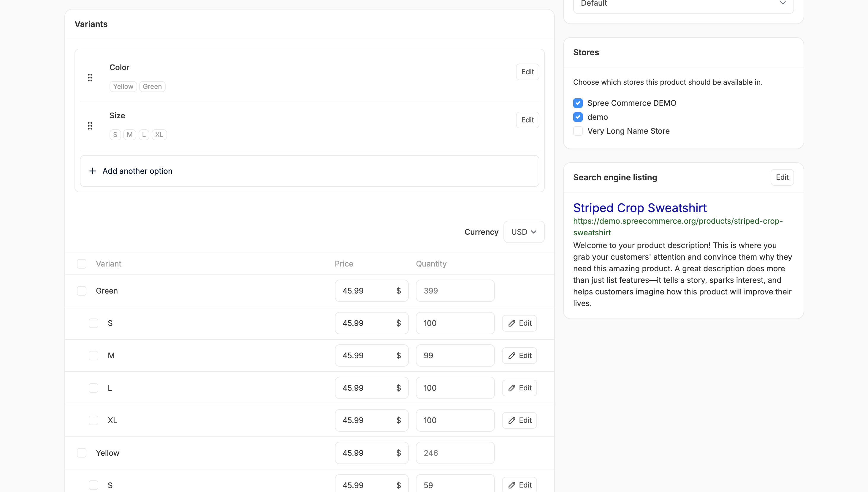Click pencil Edit for Green M variant
The image size is (868, 492).
[519, 356]
